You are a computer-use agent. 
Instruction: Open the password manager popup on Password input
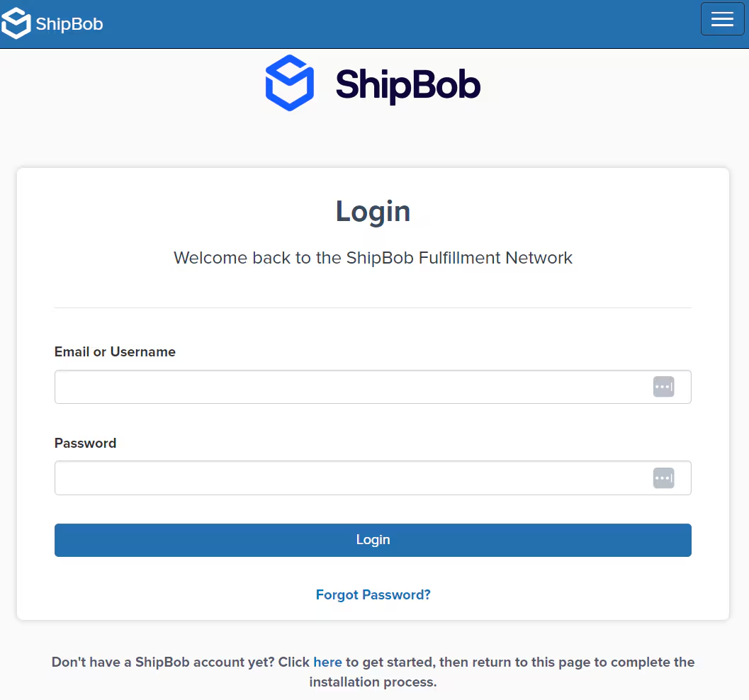coord(663,478)
